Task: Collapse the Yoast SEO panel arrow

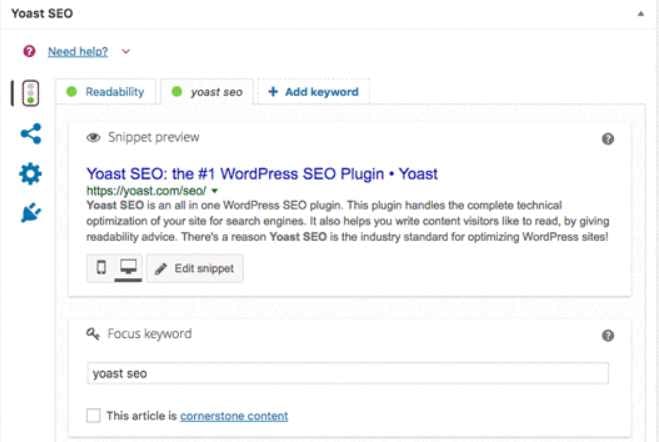Action: (x=641, y=14)
